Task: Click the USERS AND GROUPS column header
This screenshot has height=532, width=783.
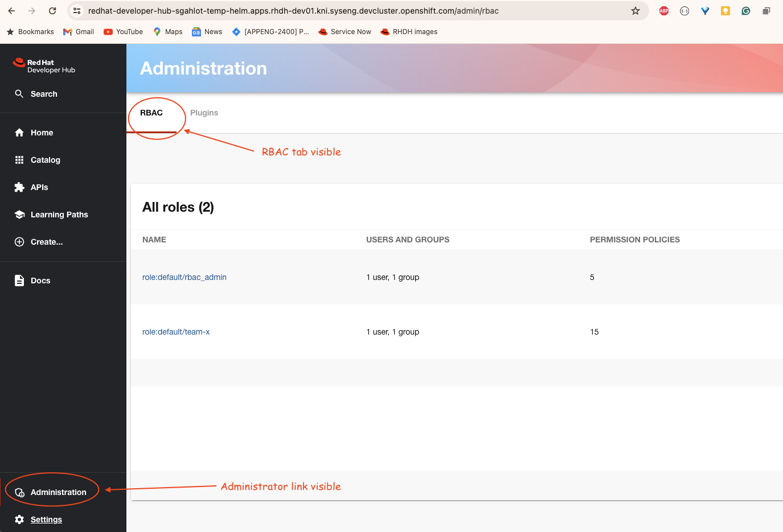Action: [408, 240]
